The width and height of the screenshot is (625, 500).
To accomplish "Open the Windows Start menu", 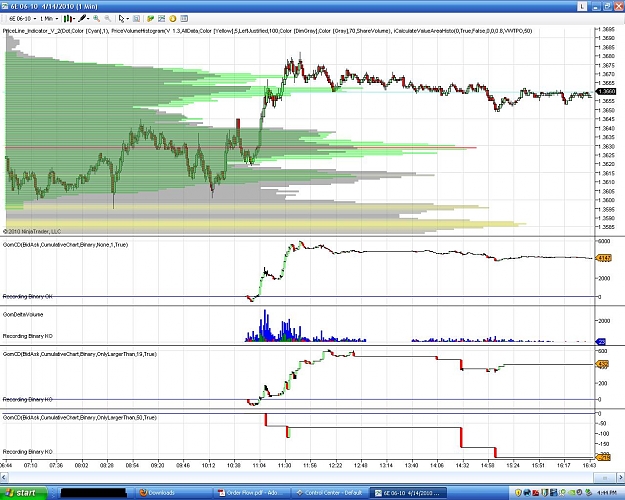I will click(23, 493).
